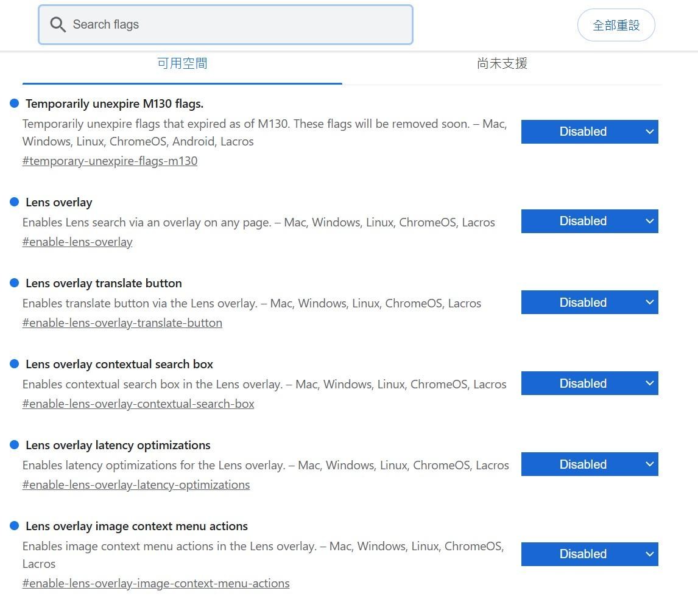Click inside the Search flags input field
Screen dimensions: 698x616
(225, 24)
